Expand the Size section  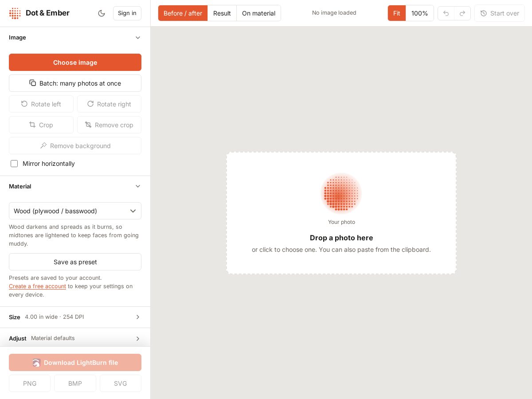75,317
